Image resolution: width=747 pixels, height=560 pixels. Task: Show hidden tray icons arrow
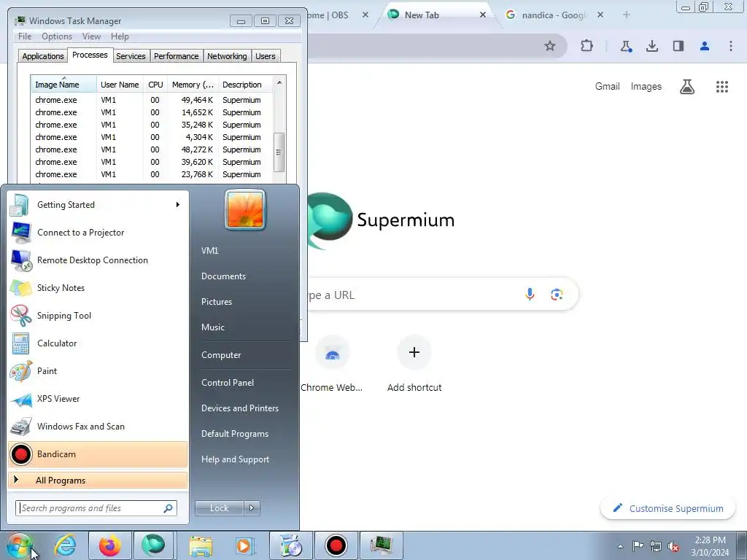coord(620,546)
